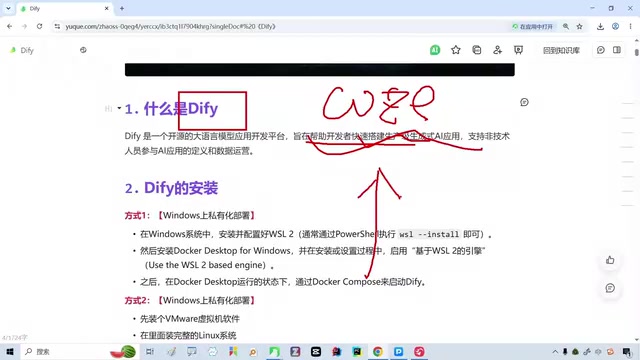Like the document with thumbs-up button

pos(610,260)
